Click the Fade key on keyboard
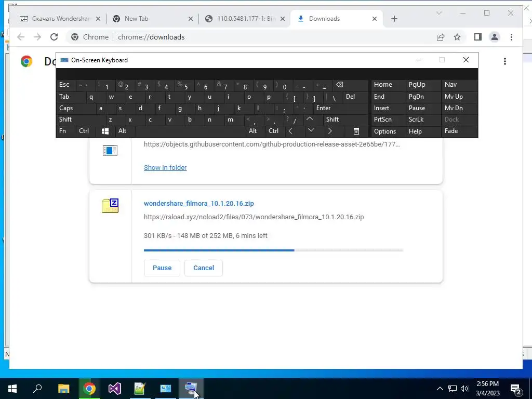 point(459,131)
